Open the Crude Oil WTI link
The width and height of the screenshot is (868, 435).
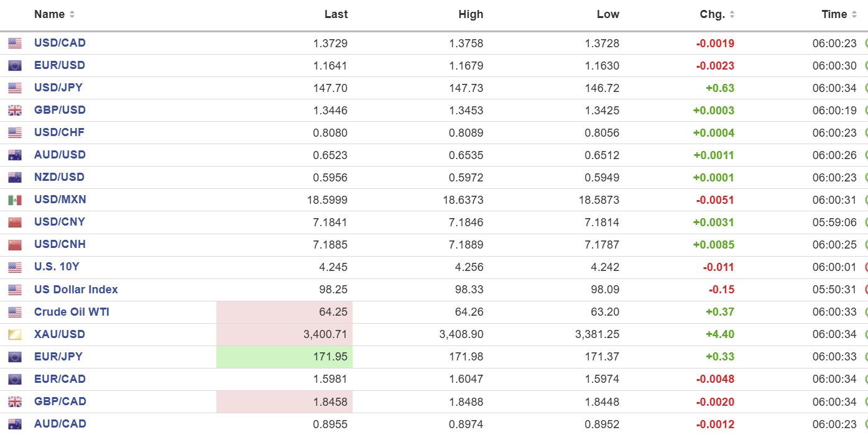[72, 312]
